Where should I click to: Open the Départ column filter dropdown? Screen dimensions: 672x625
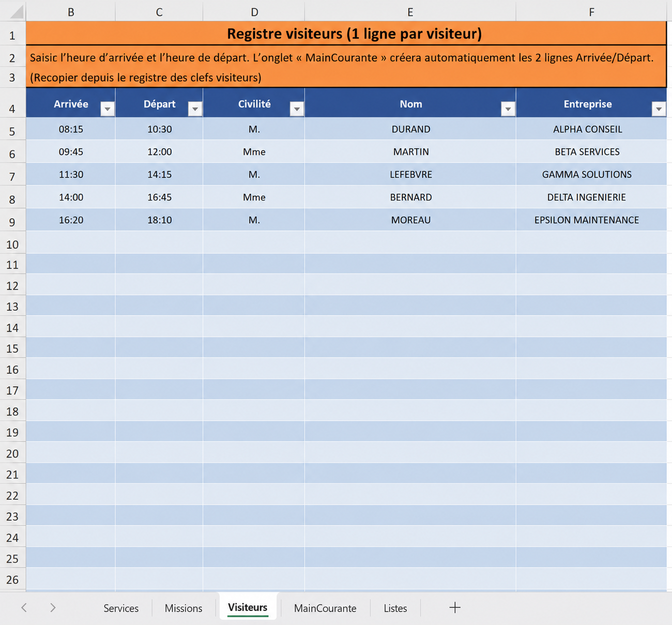pos(195,109)
